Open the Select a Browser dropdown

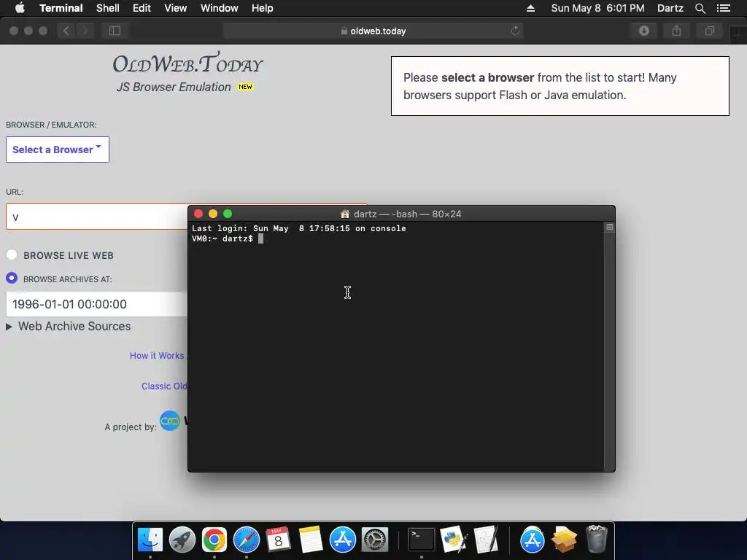click(58, 149)
